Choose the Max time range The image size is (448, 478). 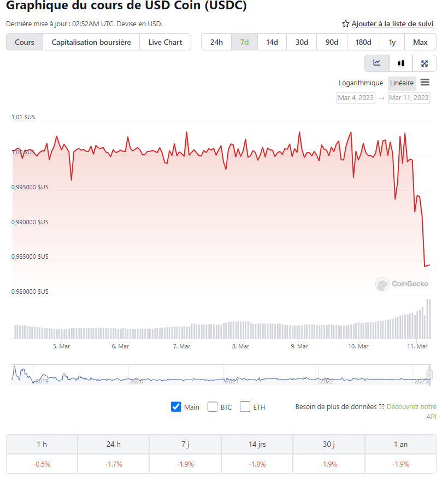[x=420, y=42]
